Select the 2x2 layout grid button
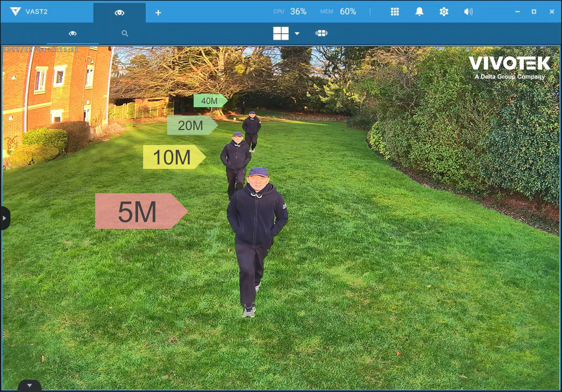Screen dimensions: 562x392 coord(281,33)
